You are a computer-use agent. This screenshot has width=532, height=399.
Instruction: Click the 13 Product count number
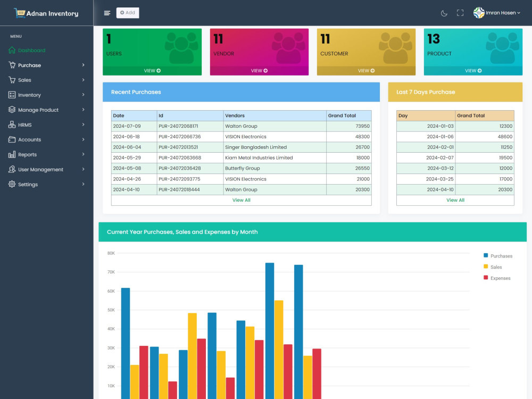pos(433,39)
